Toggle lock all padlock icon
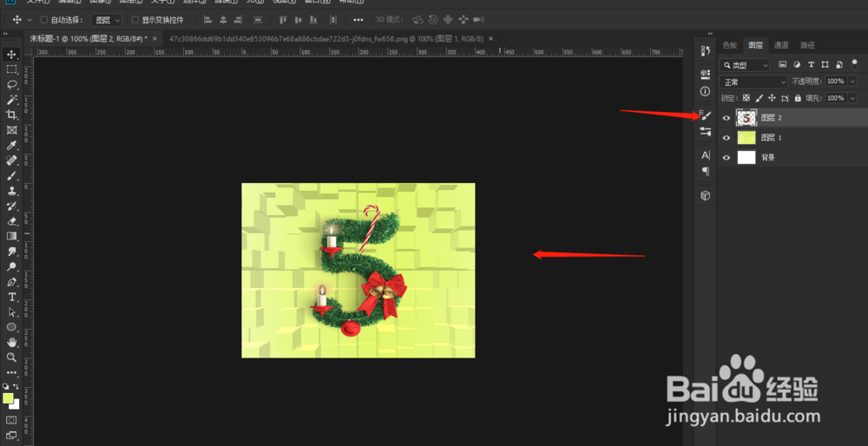This screenshot has width=868, height=446. coord(798,98)
